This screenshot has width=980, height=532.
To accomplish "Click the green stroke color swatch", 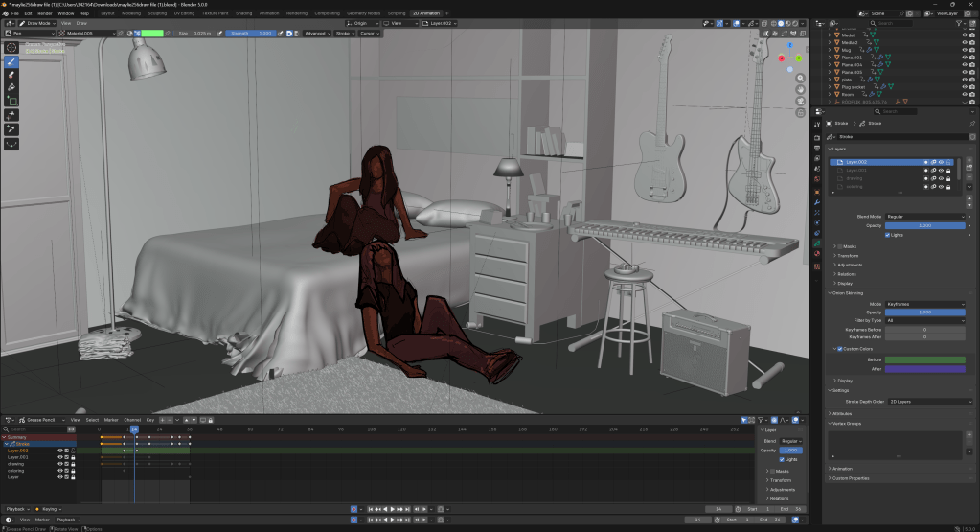I will point(152,34).
